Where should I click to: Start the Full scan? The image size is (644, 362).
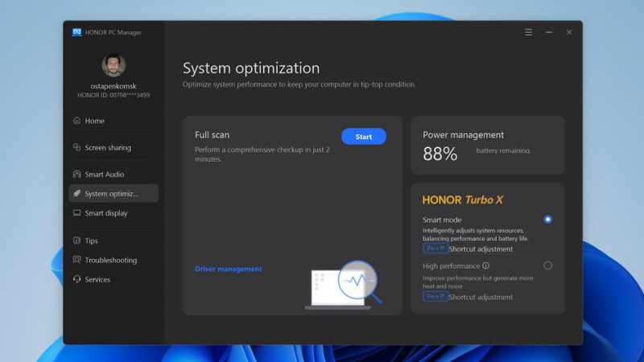point(364,136)
